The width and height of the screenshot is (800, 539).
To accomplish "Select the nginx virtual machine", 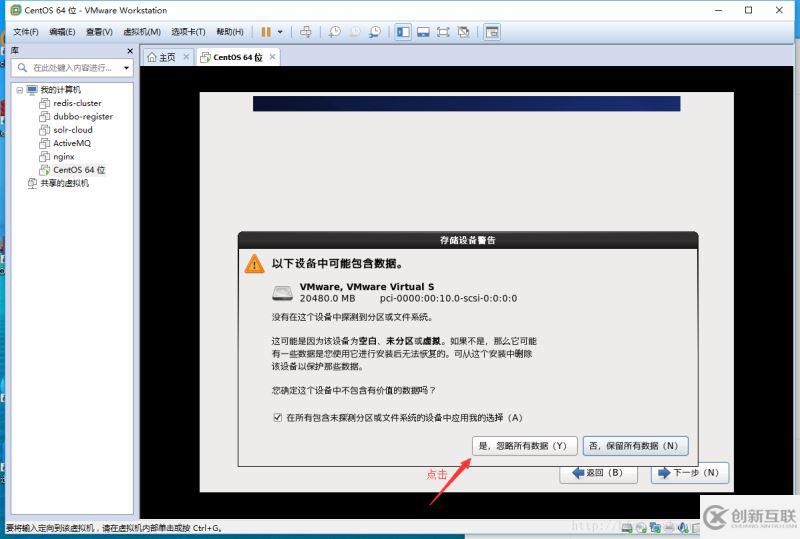I will [64, 156].
